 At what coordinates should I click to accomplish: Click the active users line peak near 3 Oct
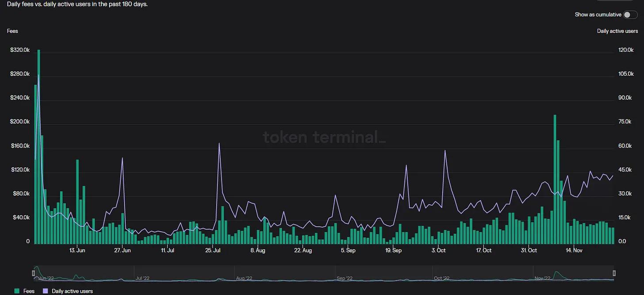[445, 151]
